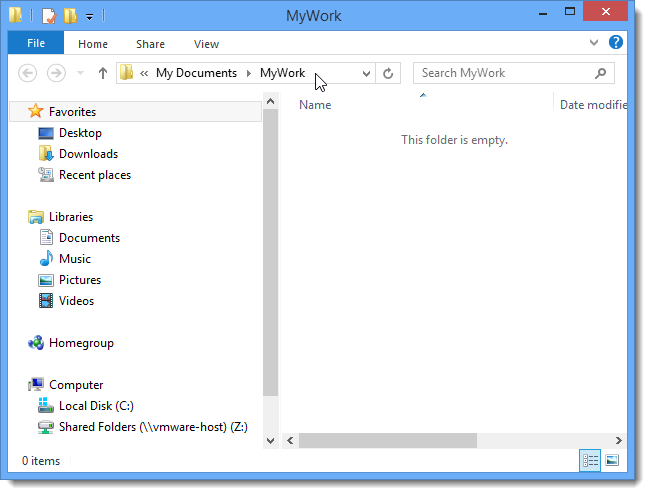Sort by the Date modified column

pos(593,105)
